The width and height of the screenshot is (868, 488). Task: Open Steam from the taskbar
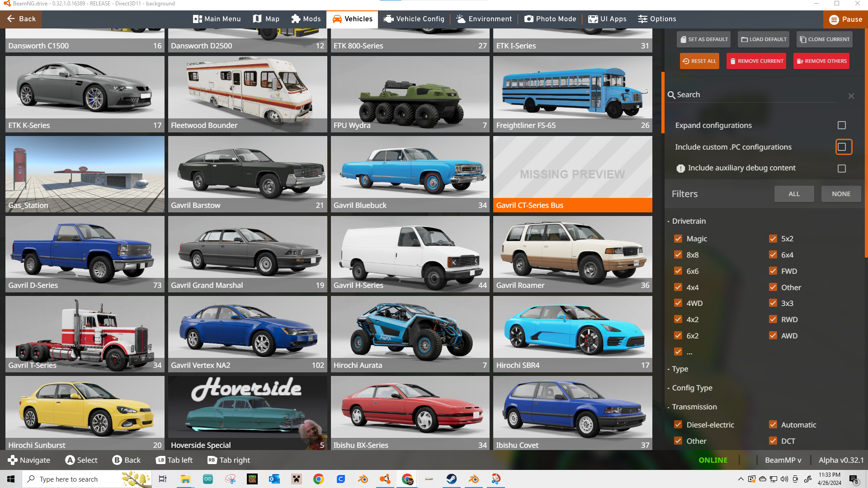point(451,479)
